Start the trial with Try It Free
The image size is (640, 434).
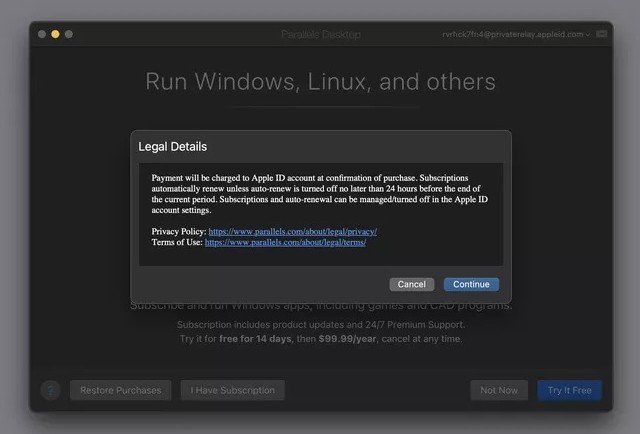[x=569, y=390]
